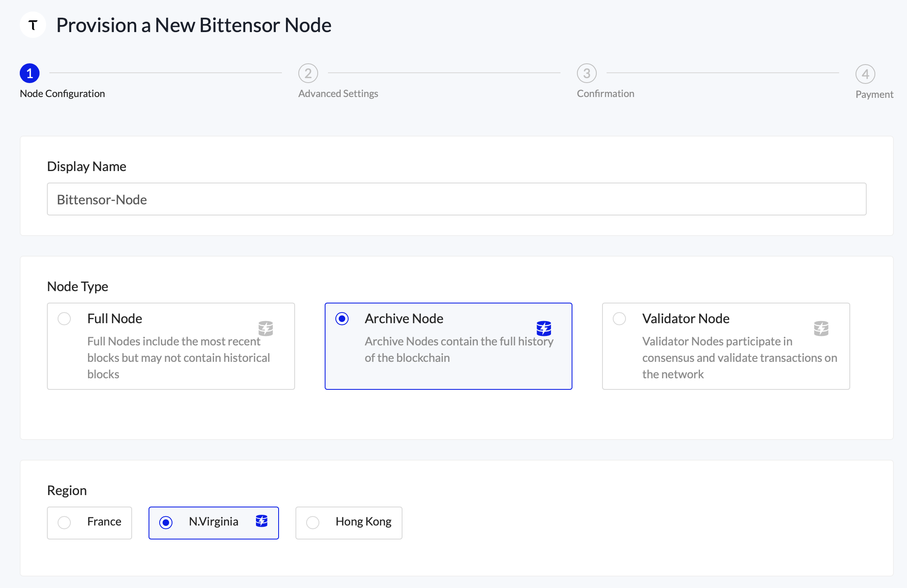Select the Archive Node card
Viewport: 907px width, 588px height.
[448, 346]
